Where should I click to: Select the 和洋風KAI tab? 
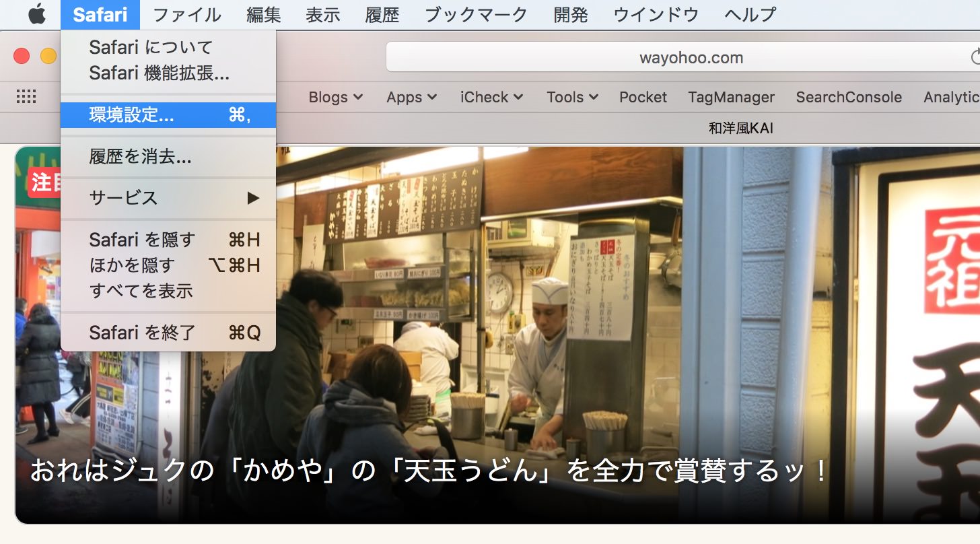741,128
